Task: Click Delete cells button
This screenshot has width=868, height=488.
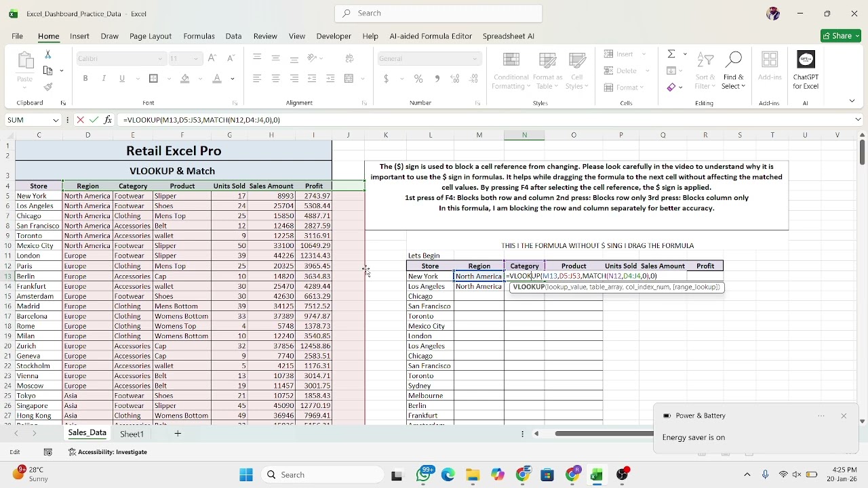Action: pyautogui.click(x=622, y=70)
